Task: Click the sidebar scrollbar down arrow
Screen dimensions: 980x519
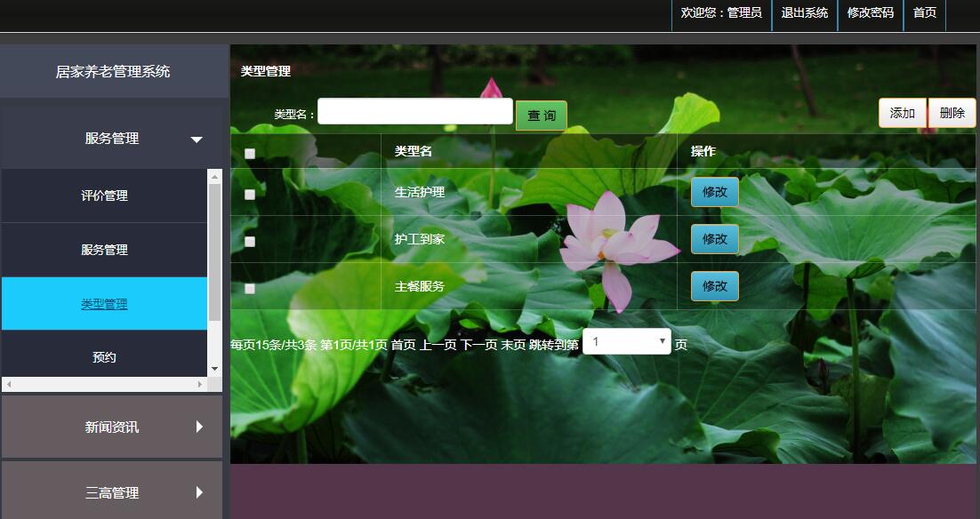Action: click(214, 369)
